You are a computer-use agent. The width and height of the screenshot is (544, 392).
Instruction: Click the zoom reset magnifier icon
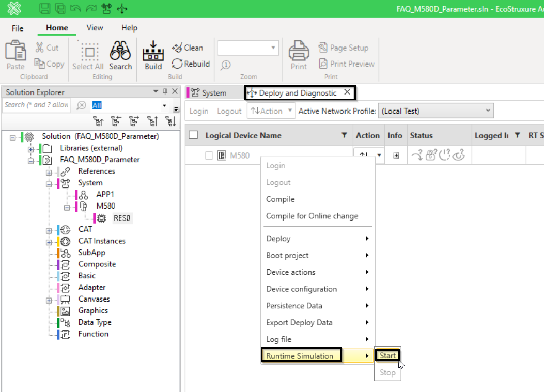pos(226,65)
